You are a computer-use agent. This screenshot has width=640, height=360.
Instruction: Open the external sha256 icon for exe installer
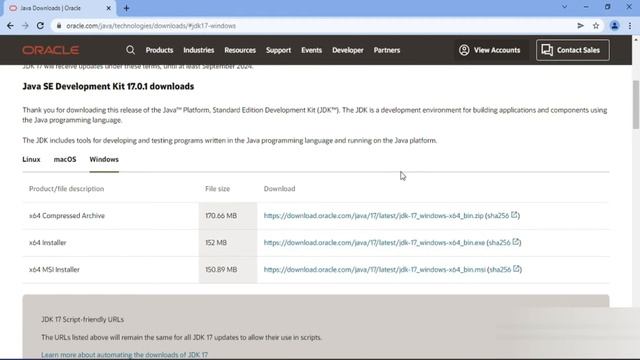(516, 242)
